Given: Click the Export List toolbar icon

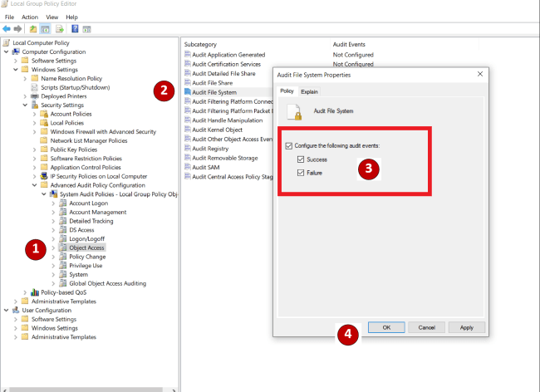Looking at the screenshot, I should coord(60,29).
